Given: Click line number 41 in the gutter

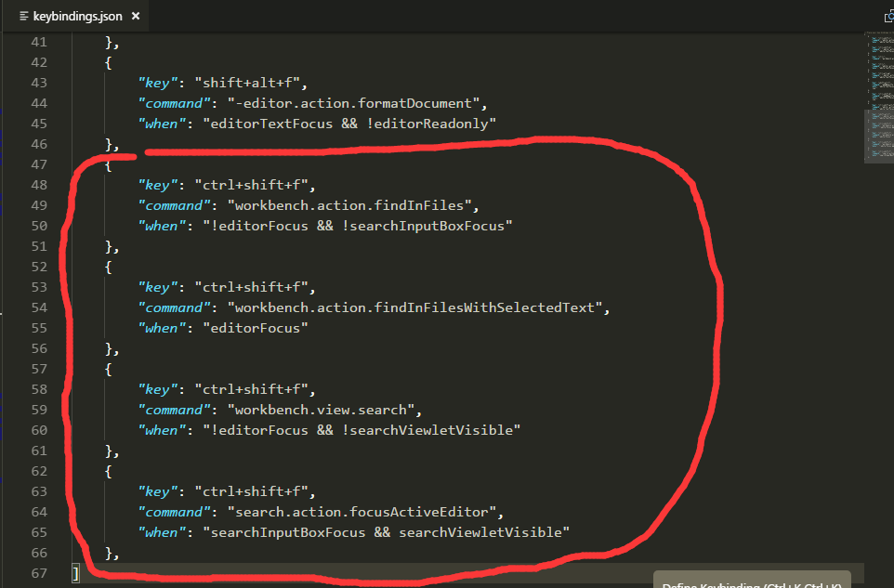Looking at the screenshot, I should point(39,42).
